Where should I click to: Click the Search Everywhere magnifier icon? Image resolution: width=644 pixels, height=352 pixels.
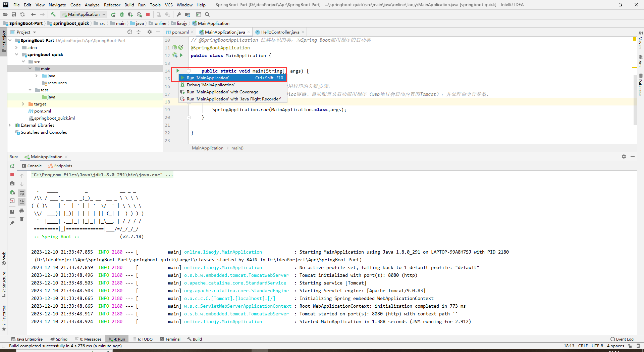(x=207, y=14)
